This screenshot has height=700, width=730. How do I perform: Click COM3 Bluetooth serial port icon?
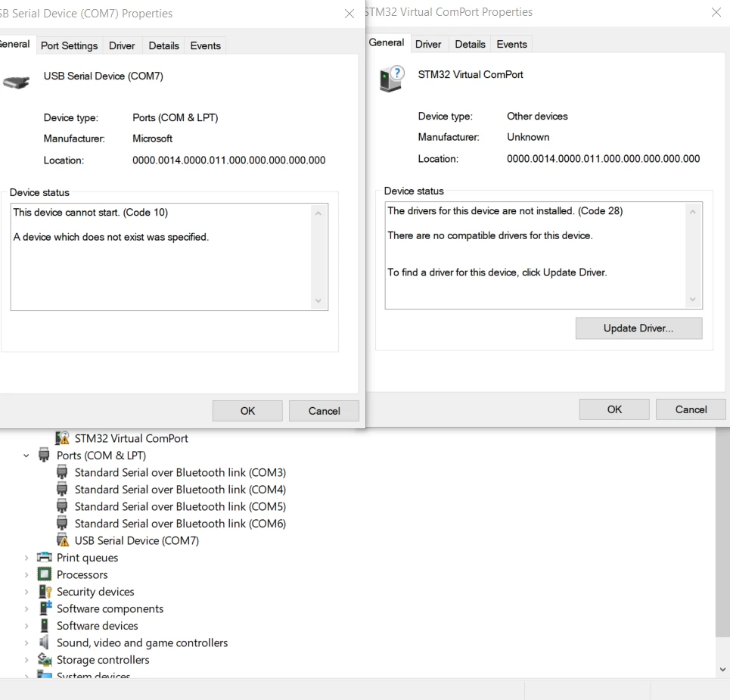click(62, 472)
